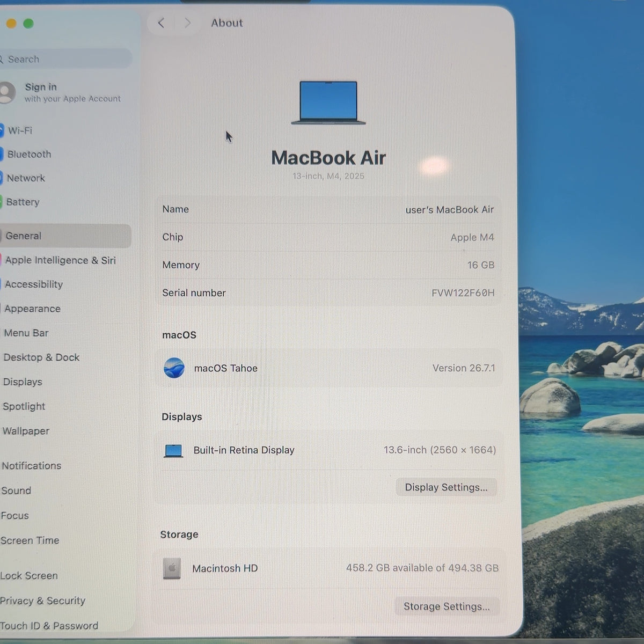Click the Macintosh HD drive icon
Image resolution: width=644 pixels, height=644 pixels.
[172, 568]
